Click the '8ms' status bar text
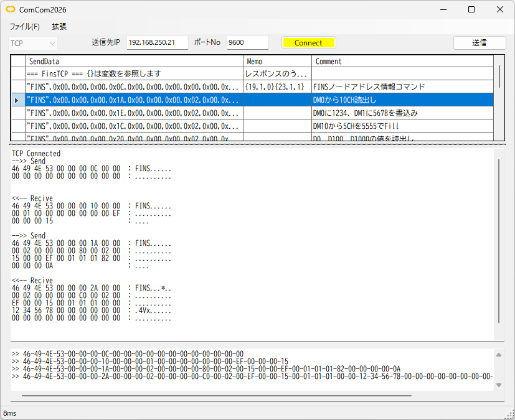Image resolution: width=515 pixels, height=420 pixels. pos(10,413)
